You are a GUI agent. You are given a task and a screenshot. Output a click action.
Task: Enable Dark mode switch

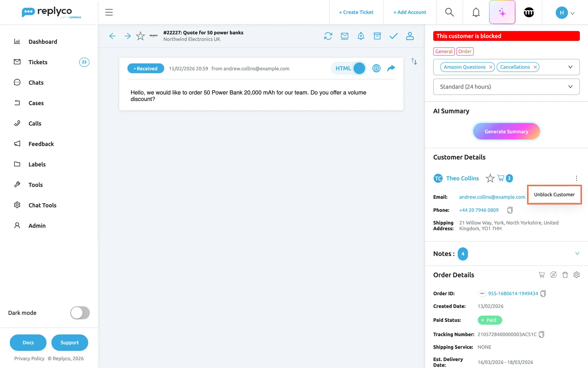pyautogui.click(x=80, y=313)
